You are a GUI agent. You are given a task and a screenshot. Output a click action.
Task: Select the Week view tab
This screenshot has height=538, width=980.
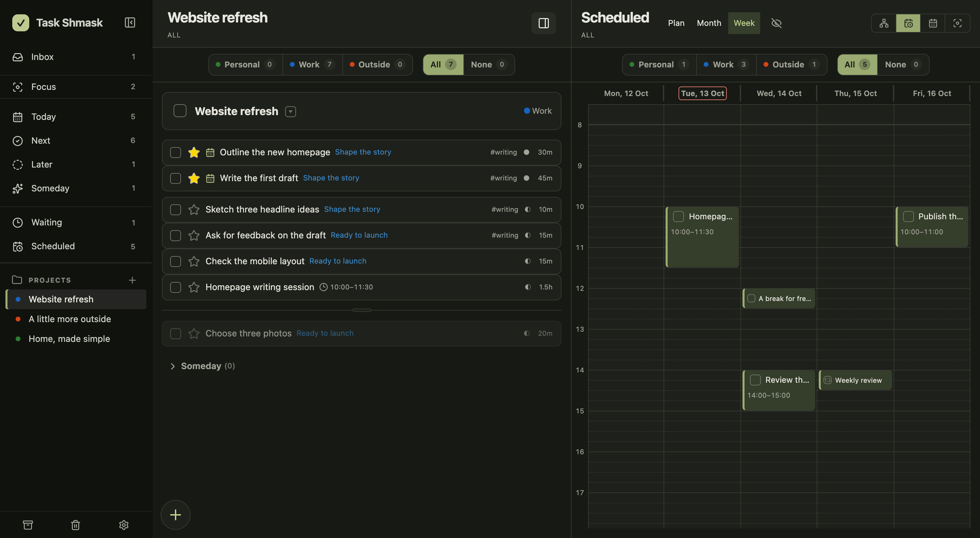[744, 23]
